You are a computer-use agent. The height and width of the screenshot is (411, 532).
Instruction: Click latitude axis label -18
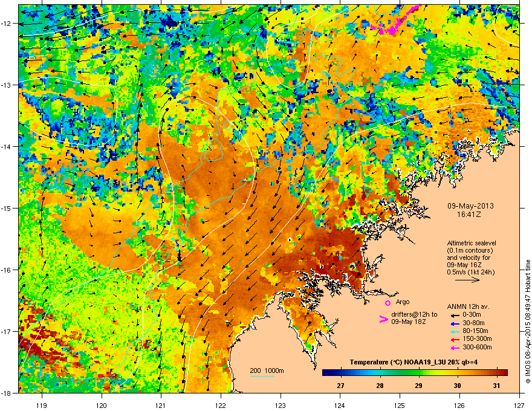click(7, 393)
